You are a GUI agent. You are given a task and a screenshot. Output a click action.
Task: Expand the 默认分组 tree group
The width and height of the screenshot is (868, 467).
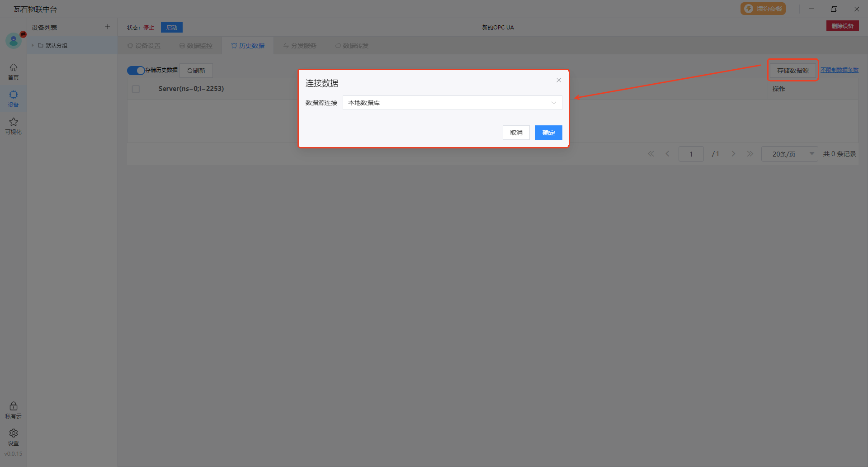point(33,46)
